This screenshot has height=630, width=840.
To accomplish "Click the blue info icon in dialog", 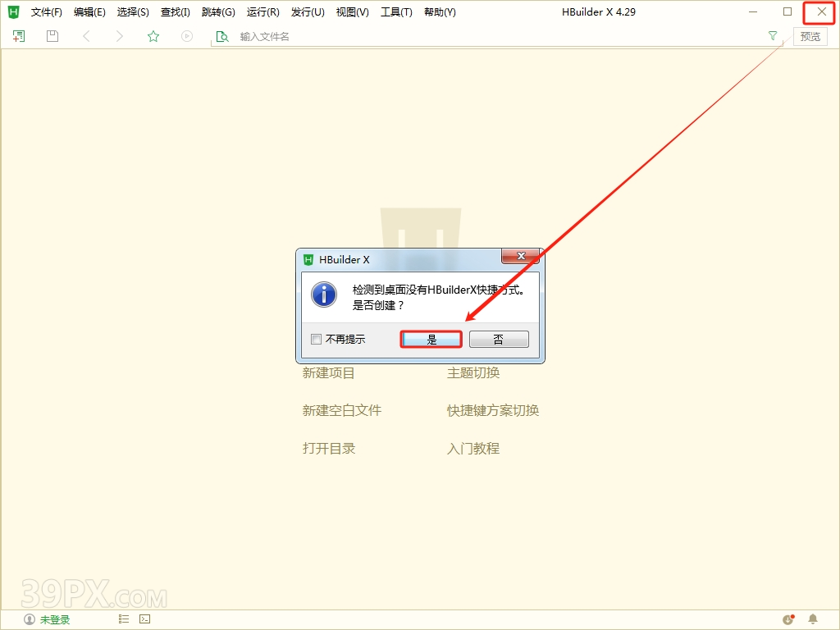I will click(324, 294).
